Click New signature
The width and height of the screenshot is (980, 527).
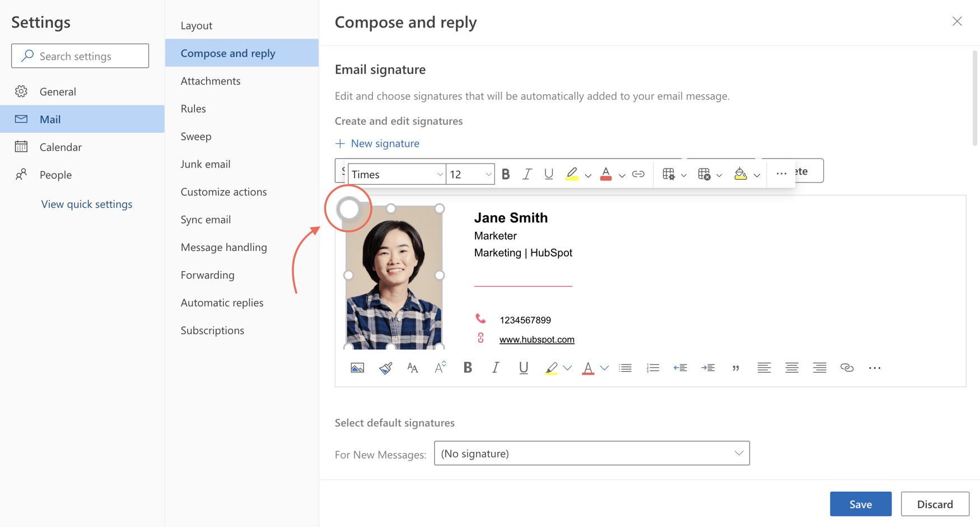click(377, 143)
